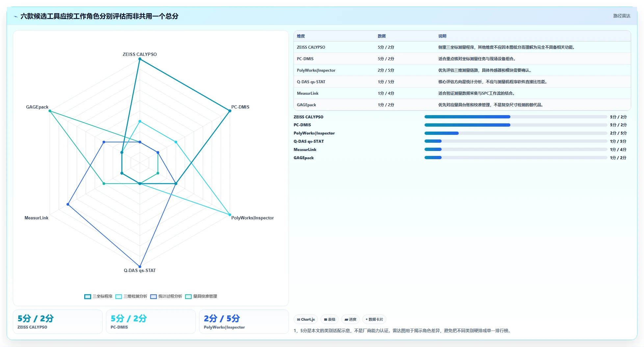
Task: Select the PC-DMIS table row name
Action: (x=305, y=59)
